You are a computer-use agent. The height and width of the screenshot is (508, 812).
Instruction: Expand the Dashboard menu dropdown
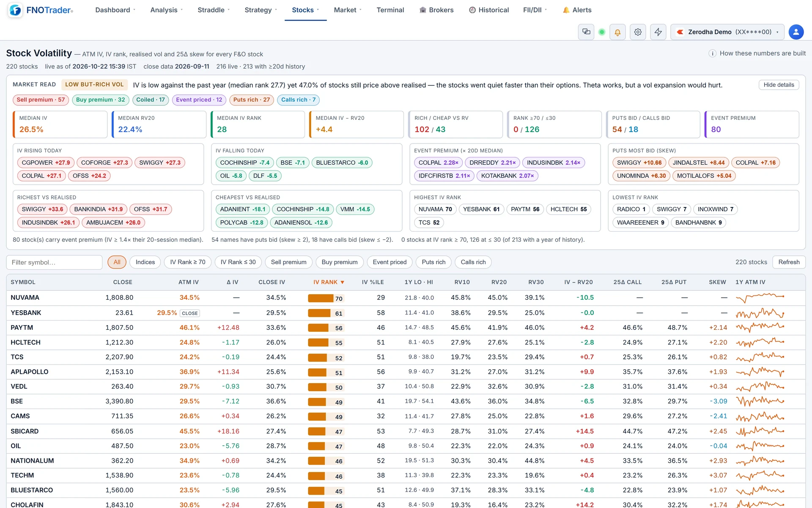[115, 10]
